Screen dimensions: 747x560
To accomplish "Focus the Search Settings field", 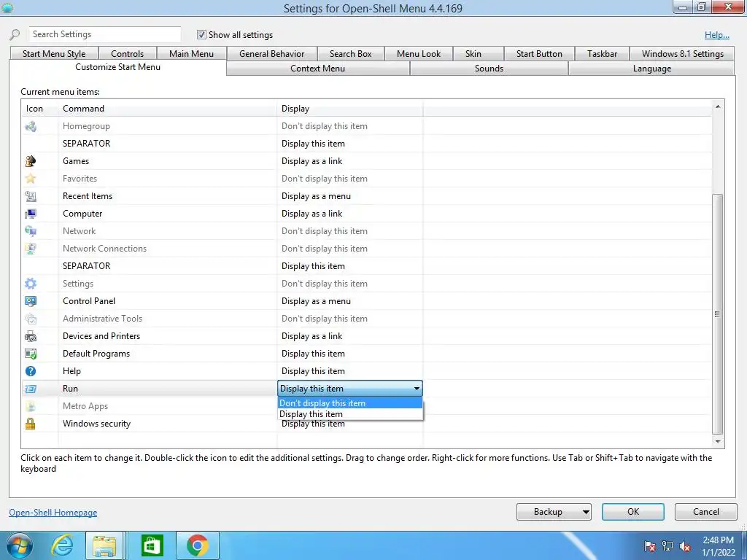I will coord(105,34).
